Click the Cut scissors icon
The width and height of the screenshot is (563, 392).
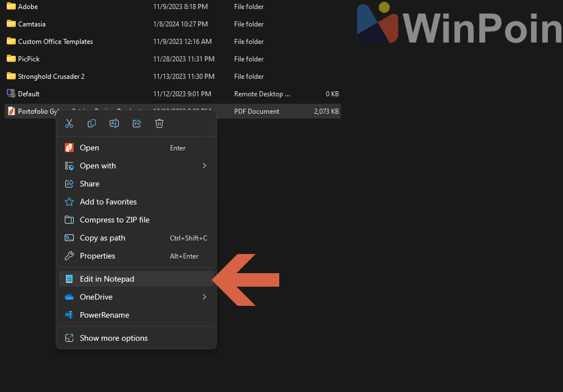point(69,124)
